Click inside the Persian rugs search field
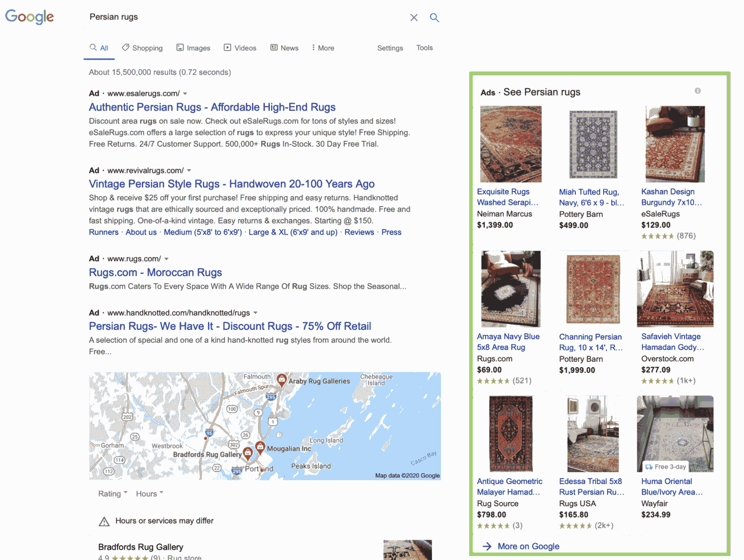The width and height of the screenshot is (744, 560). pyautogui.click(x=243, y=17)
